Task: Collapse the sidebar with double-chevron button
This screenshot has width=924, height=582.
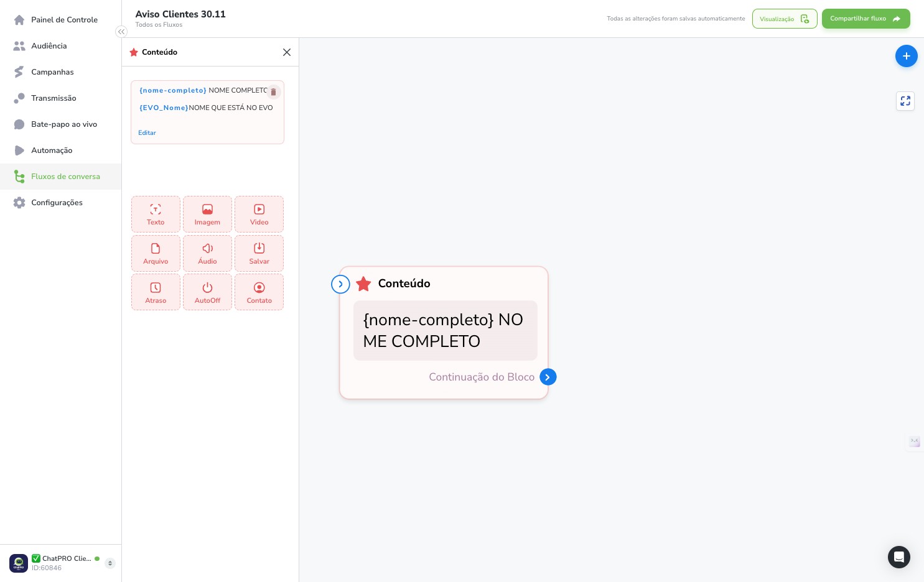Action: [121, 32]
